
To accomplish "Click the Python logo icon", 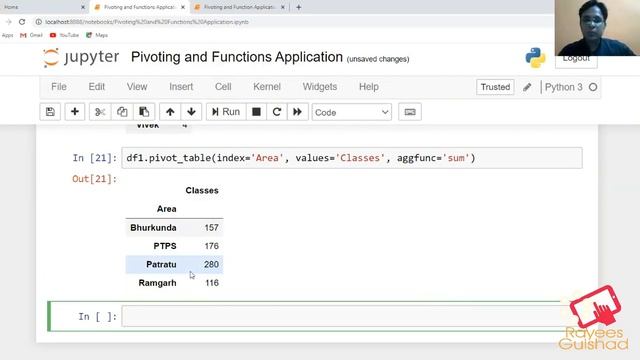I will pos(535,58).
